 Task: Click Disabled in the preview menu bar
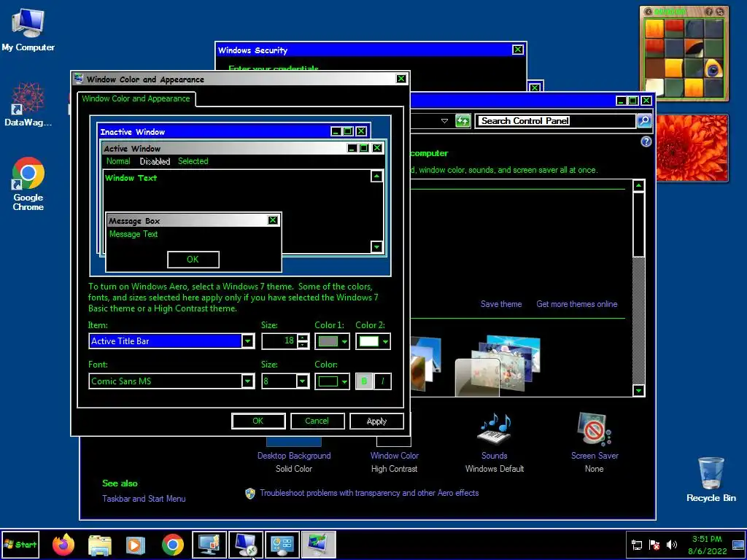155,161
